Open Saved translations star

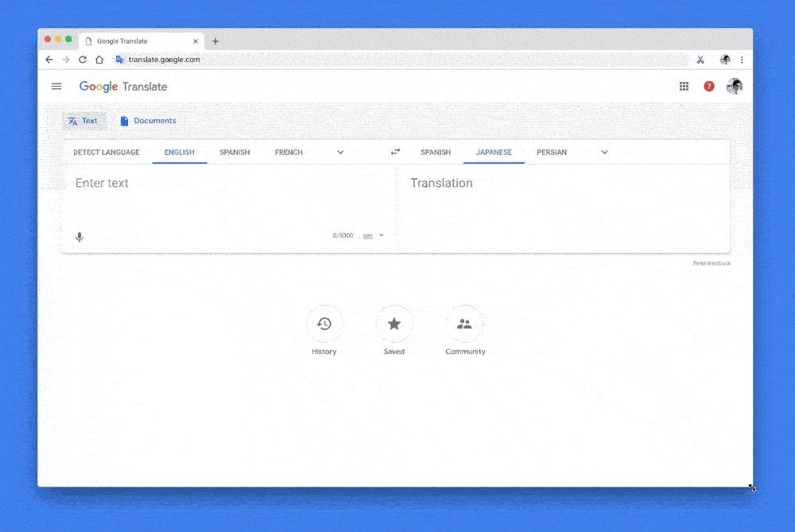(394, 324)
